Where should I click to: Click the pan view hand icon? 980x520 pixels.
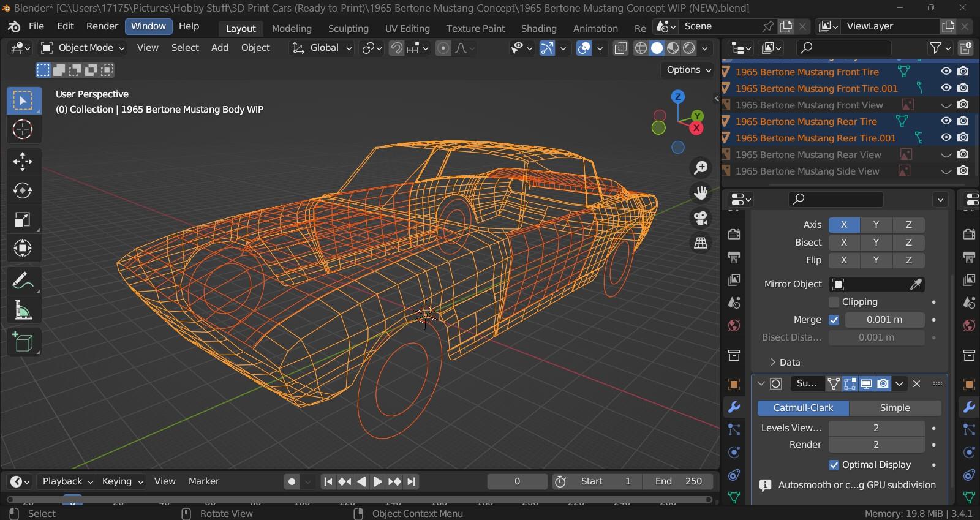click(701, 193)
